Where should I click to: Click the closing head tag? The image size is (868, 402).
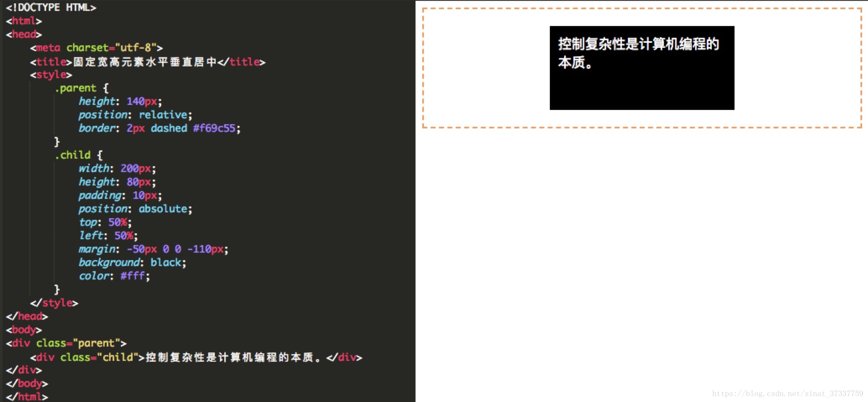[27, 316]
